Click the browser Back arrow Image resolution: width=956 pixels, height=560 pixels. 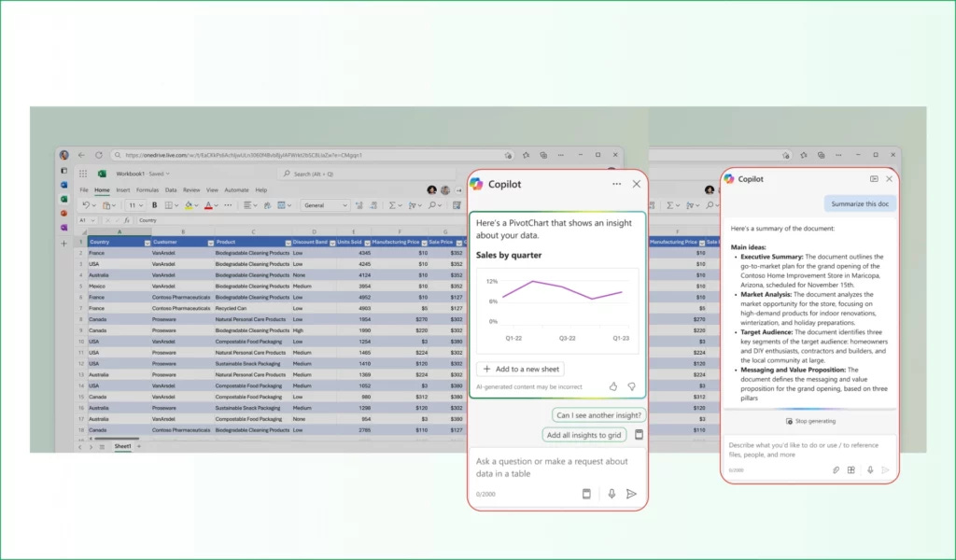(81, 155)
